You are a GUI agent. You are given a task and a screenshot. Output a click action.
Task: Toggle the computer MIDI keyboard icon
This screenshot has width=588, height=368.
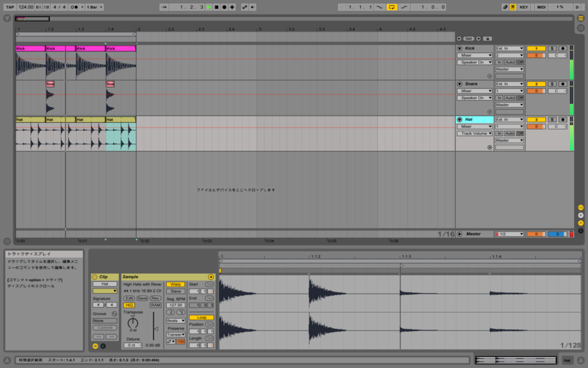point(512,7)
